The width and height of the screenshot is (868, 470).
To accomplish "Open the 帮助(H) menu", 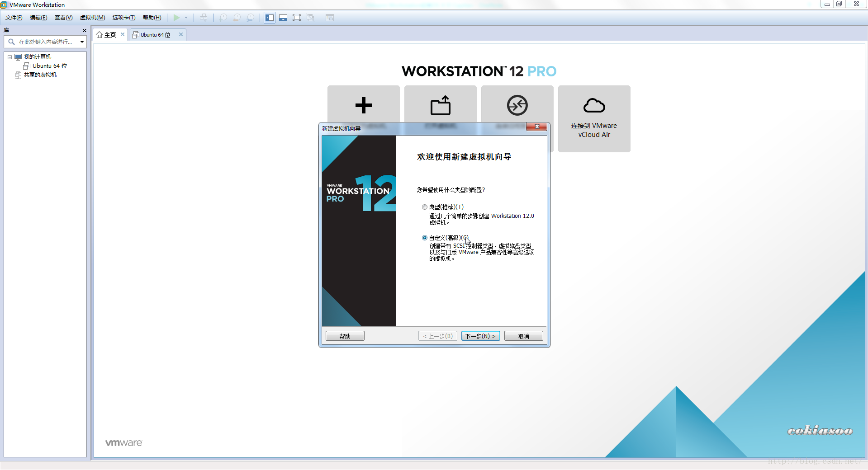I will pos(152,18).
